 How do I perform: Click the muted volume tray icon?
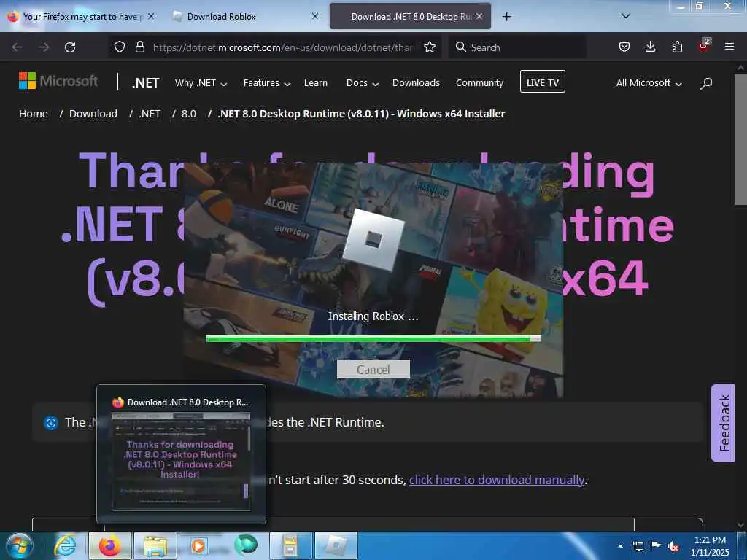pos(673,547)
